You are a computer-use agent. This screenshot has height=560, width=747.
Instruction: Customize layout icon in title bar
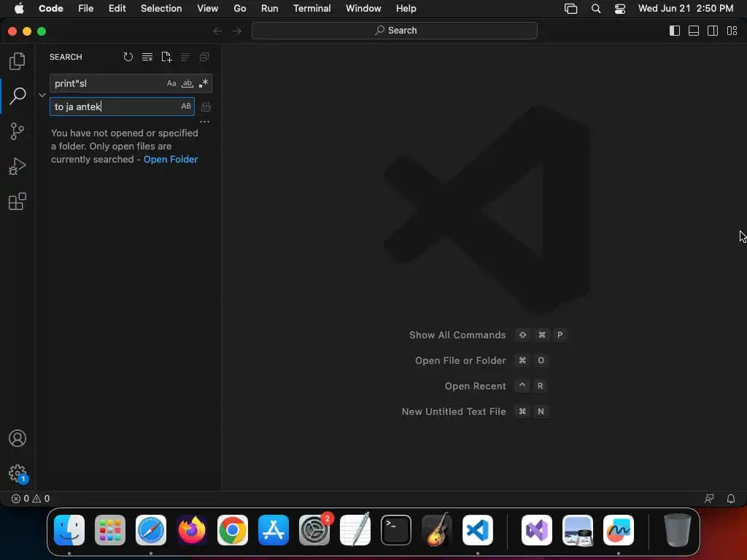click(x=732, y=31)
